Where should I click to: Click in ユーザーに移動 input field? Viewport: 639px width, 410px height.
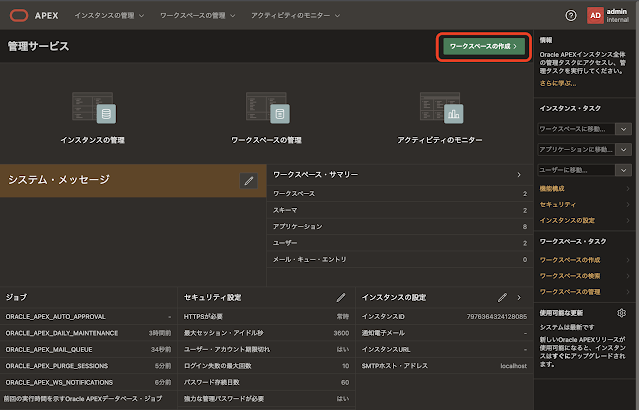point(576,170)
